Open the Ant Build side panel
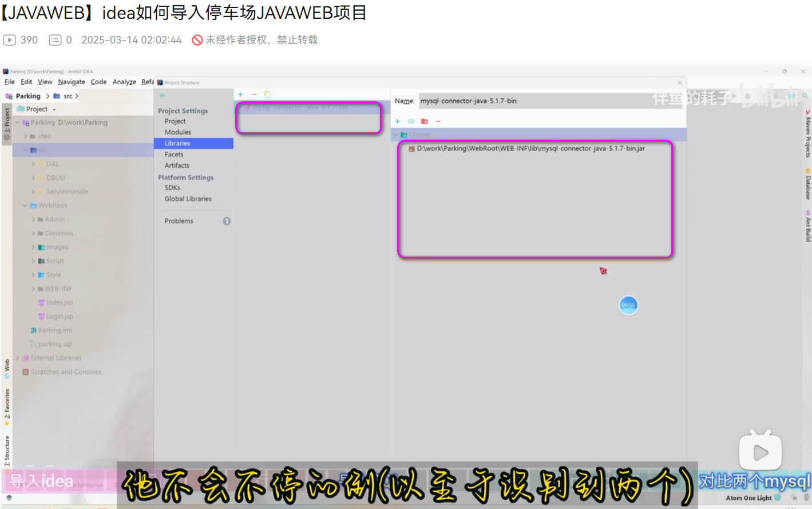812x509 pixels. [807, 226]
